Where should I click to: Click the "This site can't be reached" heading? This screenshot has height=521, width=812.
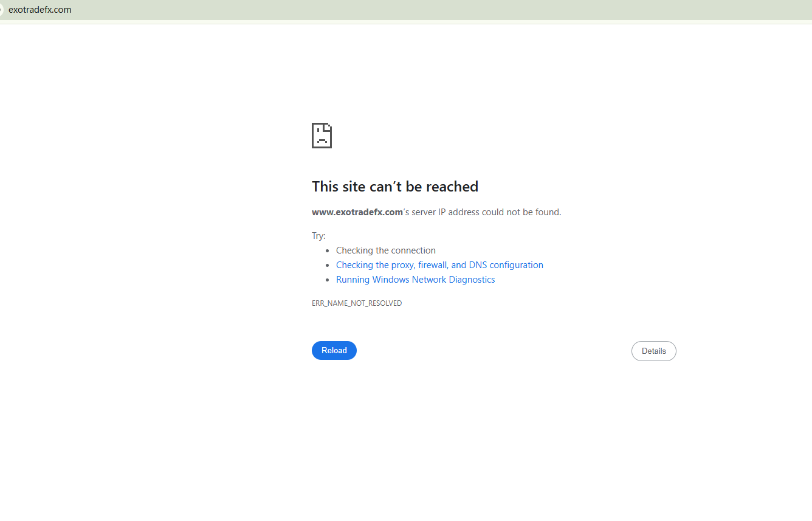coord(394,187)
